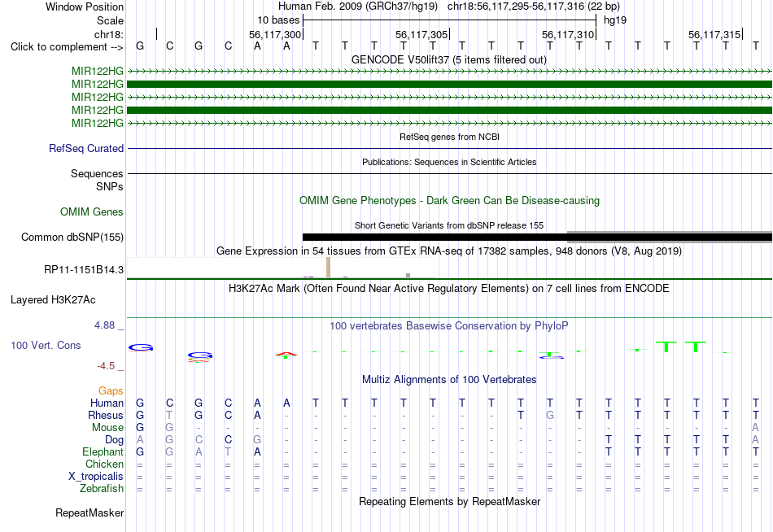Select the 'Mouse' alignment row label
The image size is (773, 532).
point(107,428)
